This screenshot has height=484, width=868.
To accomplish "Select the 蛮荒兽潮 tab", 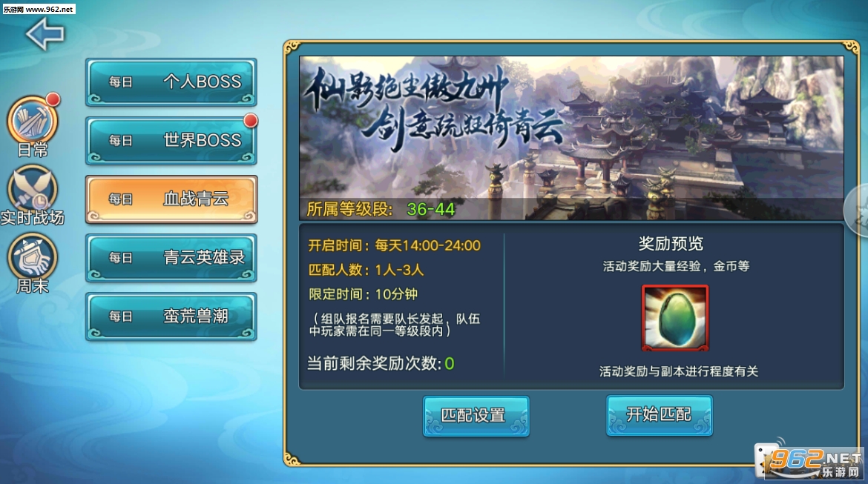I will point(171,316).
